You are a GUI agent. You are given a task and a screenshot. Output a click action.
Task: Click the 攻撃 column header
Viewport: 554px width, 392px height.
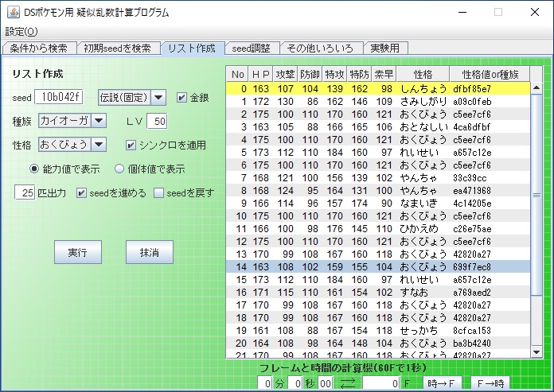[x=285, y=75]
